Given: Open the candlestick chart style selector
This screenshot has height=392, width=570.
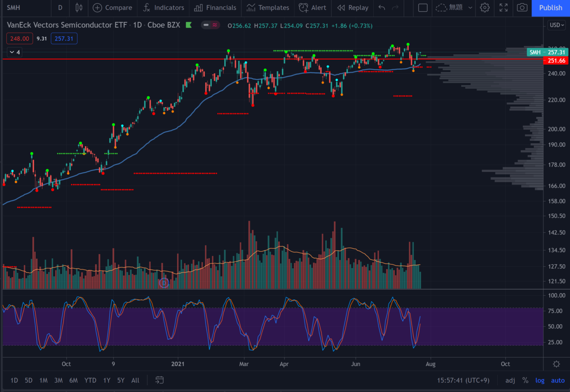Looking at the screenshot, I should click(79, 8).
